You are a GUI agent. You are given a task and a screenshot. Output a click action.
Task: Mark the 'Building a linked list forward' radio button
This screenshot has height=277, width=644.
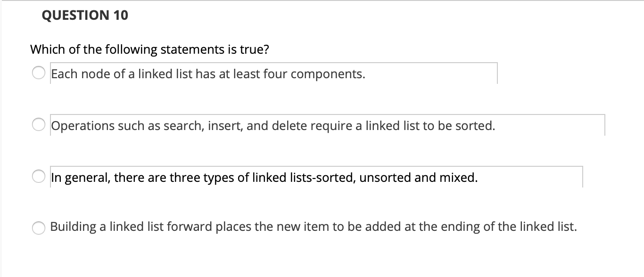[39, 227]
